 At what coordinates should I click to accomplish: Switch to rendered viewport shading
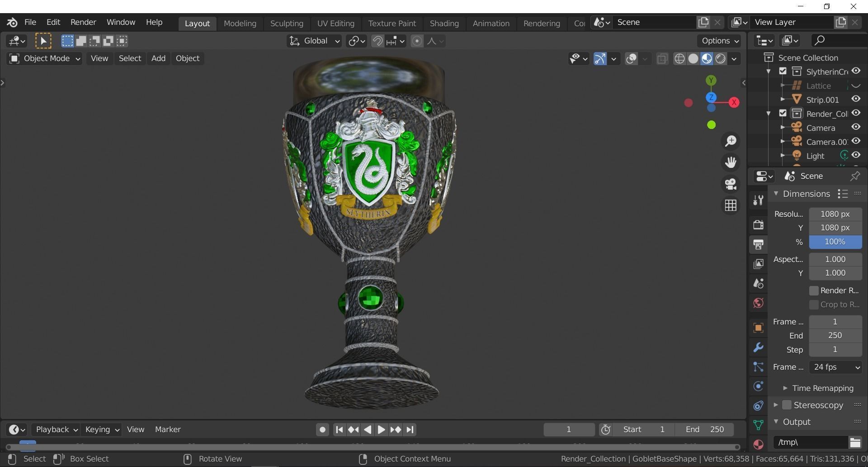pos(721,59)
